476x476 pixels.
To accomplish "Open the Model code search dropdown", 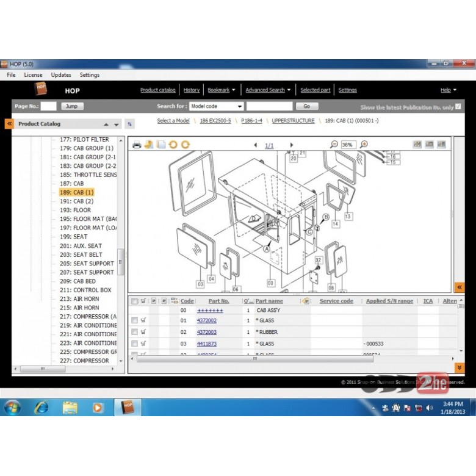I will click(217, 106).
